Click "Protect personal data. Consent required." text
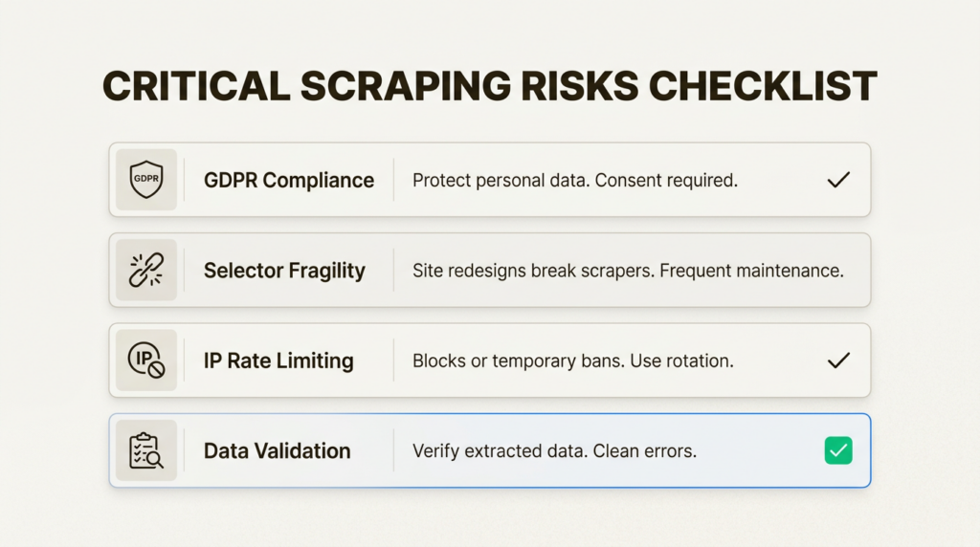The image size is (980, 547). [x=574, y=180]
